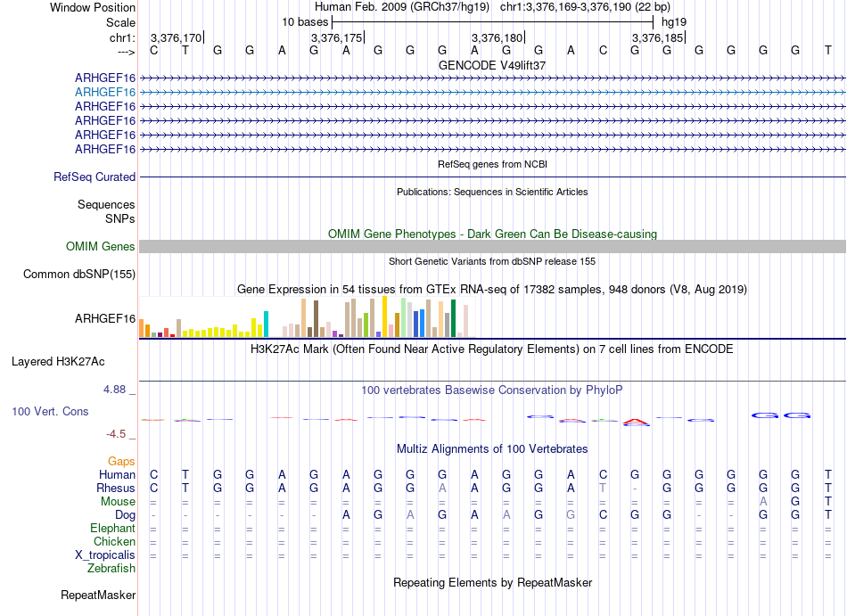Click the dark green bar in the GTEx chart
847x616 pixels.
click(453, 318)
